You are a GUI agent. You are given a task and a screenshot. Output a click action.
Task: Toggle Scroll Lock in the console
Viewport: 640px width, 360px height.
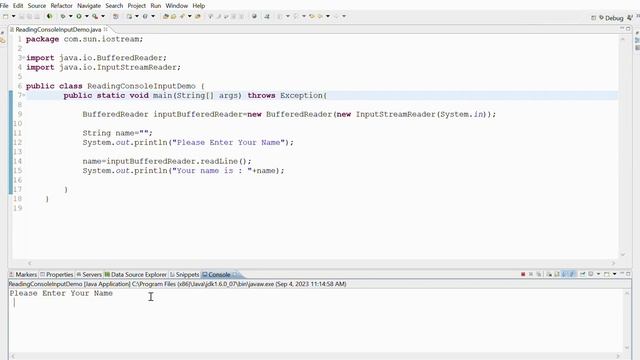point(557,274)
